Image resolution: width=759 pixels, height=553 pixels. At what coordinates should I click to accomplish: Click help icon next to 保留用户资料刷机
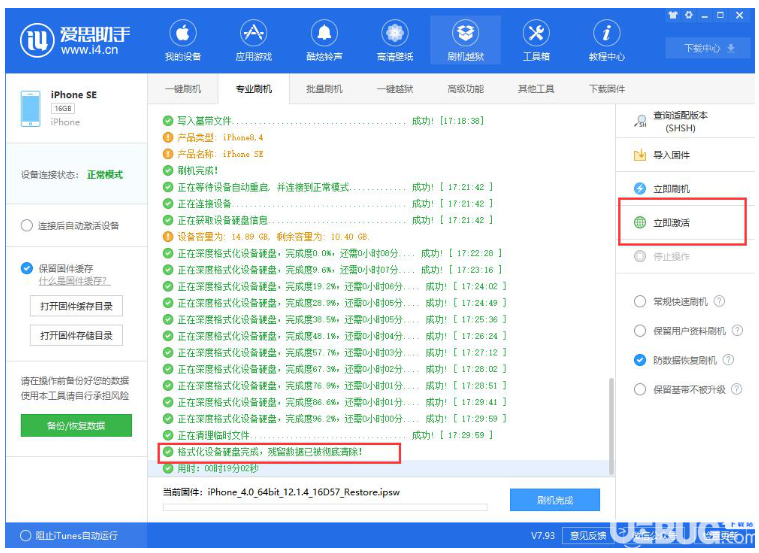tap(737, 331)
